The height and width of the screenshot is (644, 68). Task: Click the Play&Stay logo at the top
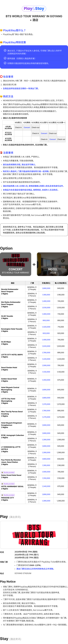[x=34, y=9]
